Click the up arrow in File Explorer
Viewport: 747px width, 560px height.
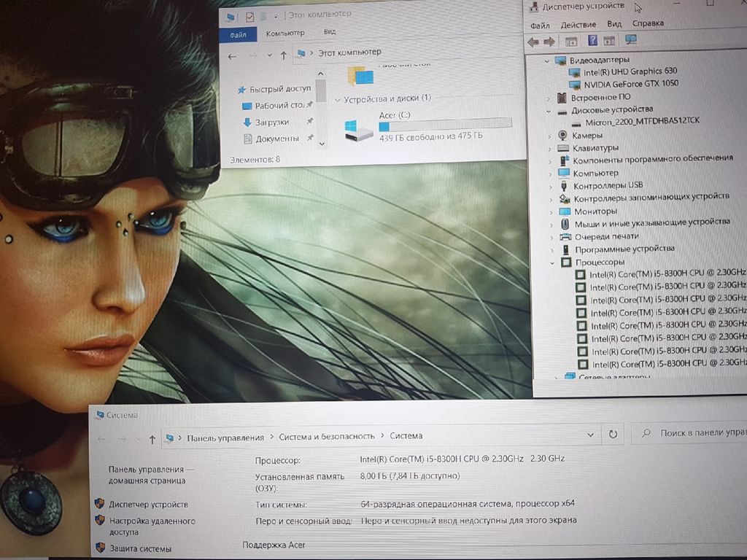(x=283, y=55)
